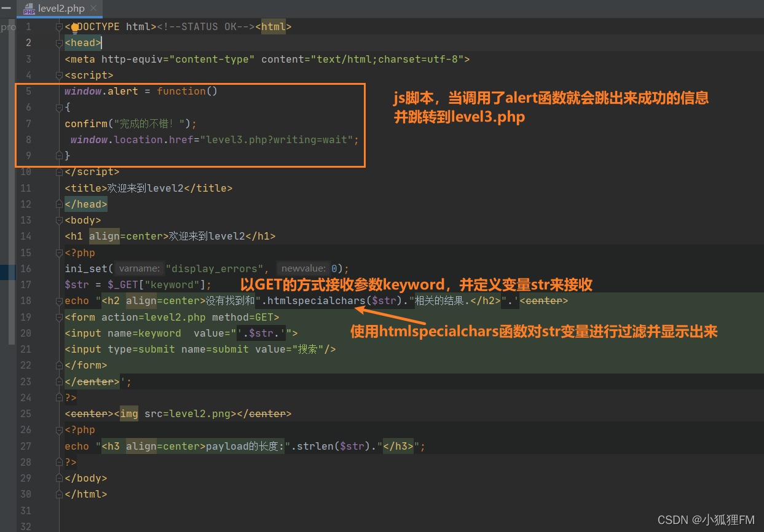764x532 pixels.
Task: Collapse the <head> block fold marker
Action: coord(59,43)
